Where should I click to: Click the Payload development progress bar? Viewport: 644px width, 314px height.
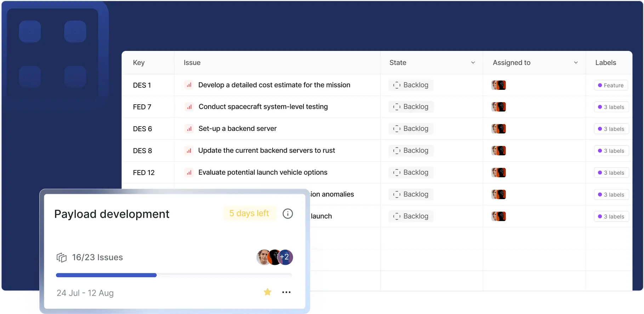point(174,275)
